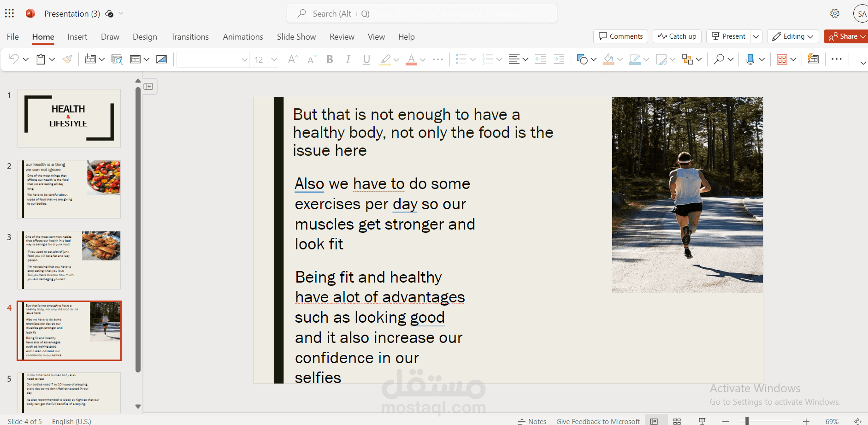Screen dimensions: 868x425
Task: Collapse the slide thumbnail pane
Action: tap(148, 86)
